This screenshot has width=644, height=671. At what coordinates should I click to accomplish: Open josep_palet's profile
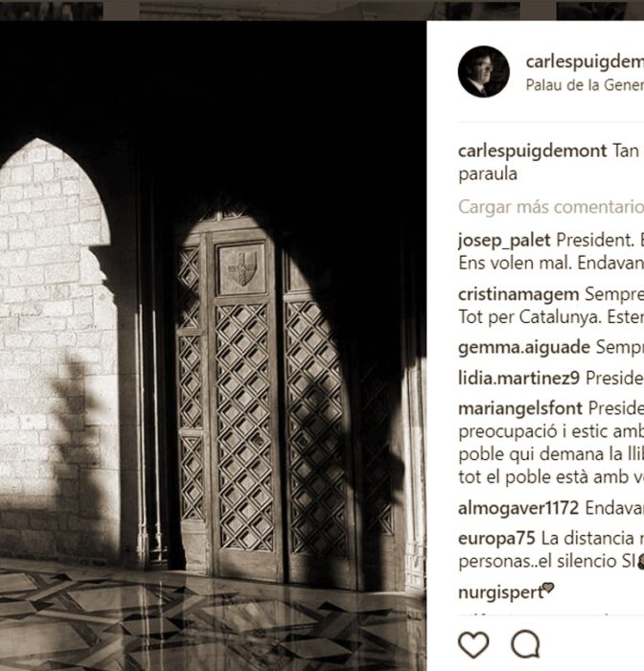click(504, 241)
